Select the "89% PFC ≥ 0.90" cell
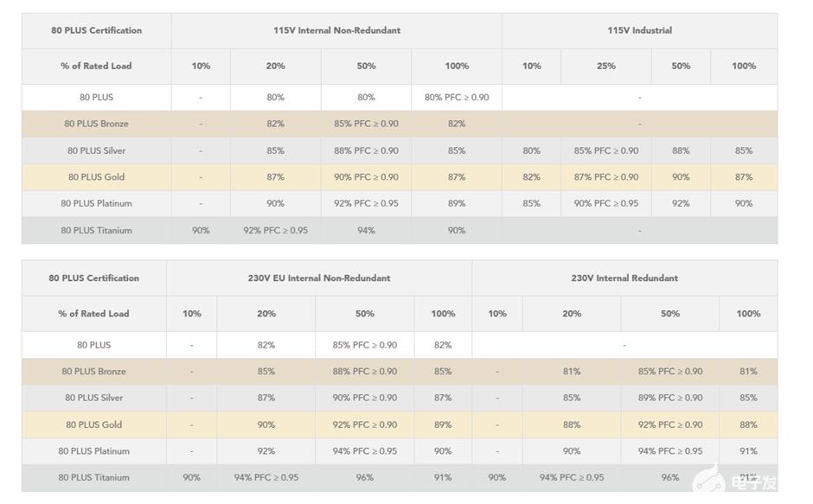The image size is (813, 504). pyautogui.click(x=670, y=398)
